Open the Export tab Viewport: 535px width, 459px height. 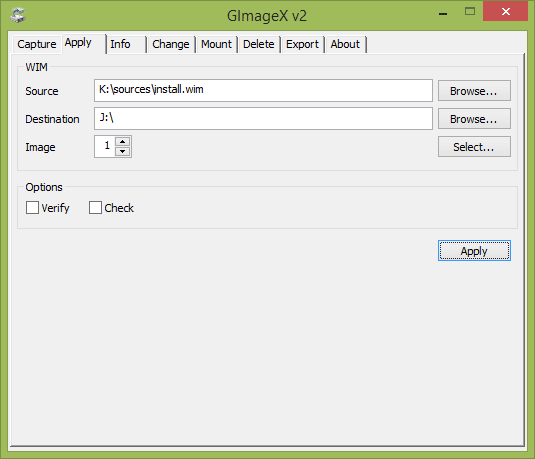(302, 44)
